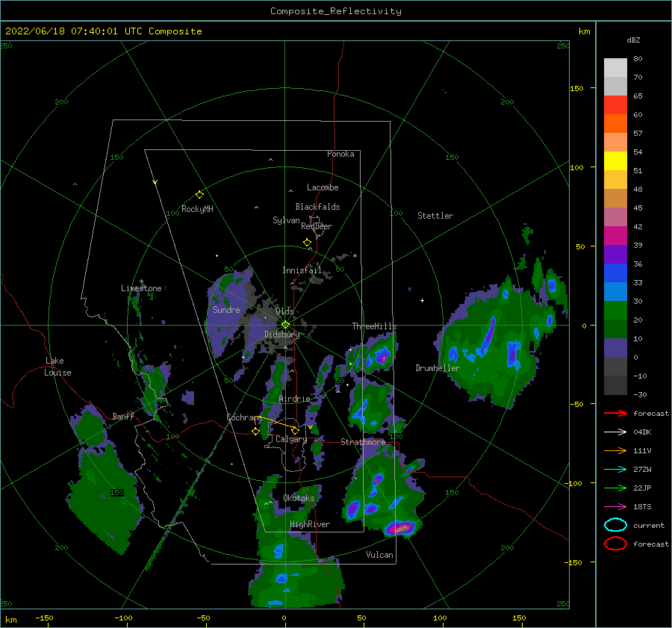Image resolution: width=672 pixels, height=628 pixels.
Task: Click the Sundre town label
Action: pyautogui.click(x=226, y=309)
